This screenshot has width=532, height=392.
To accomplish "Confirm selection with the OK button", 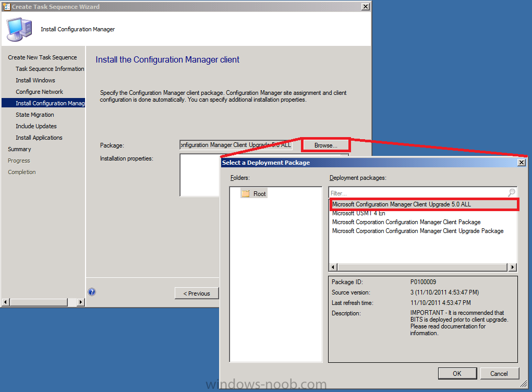I will click(x=457, y=373).
